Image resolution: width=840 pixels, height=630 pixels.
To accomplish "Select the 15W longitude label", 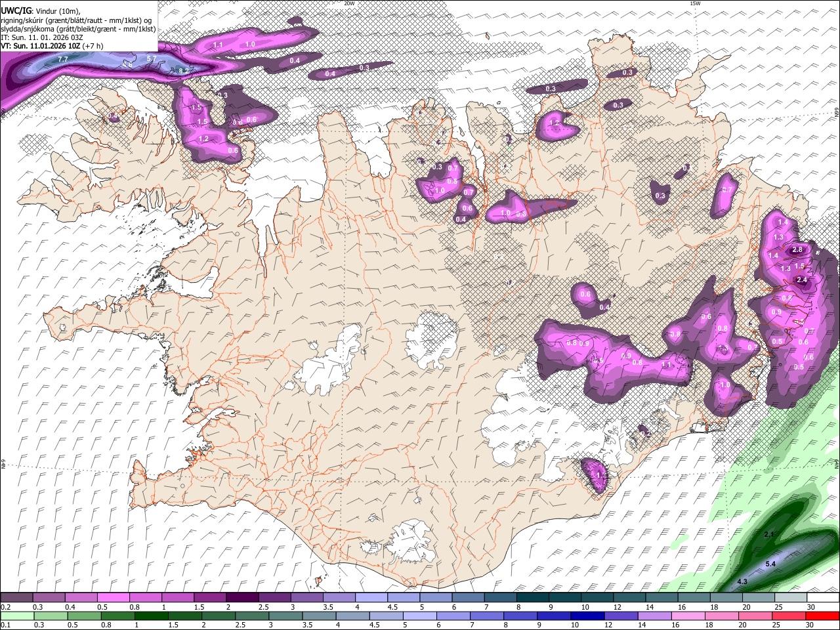I will coord(695,3).
